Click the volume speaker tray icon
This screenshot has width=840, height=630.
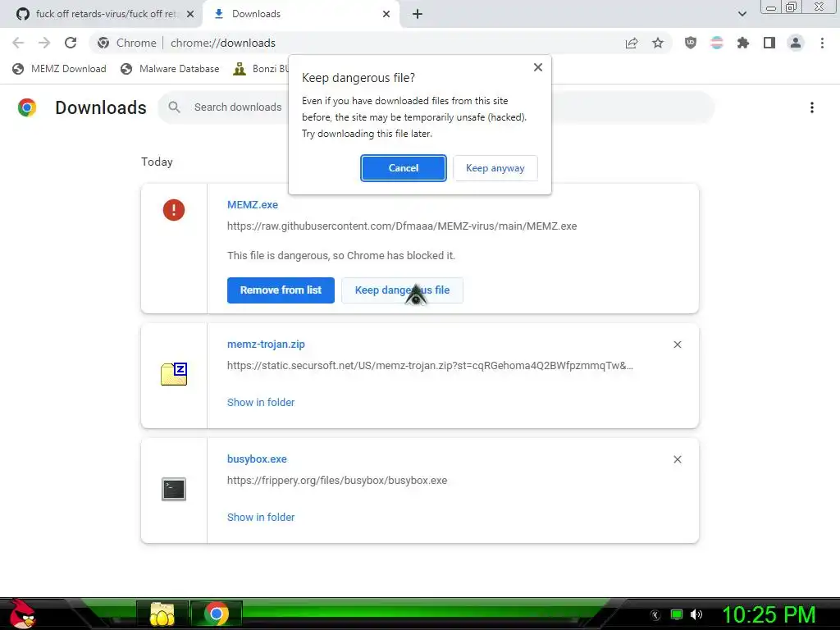[696, 615]
